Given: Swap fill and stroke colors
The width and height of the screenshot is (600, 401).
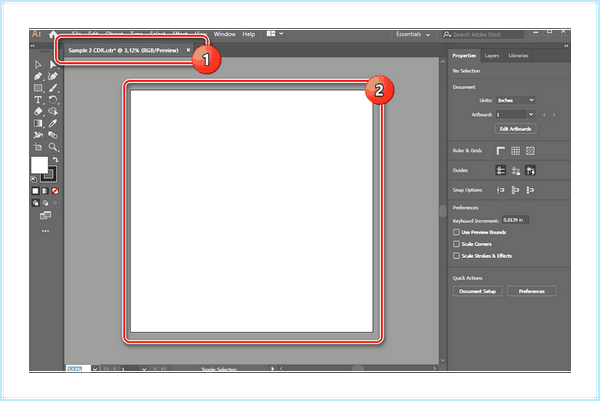Looking at the screenshot, I should [x=55, y=160].
